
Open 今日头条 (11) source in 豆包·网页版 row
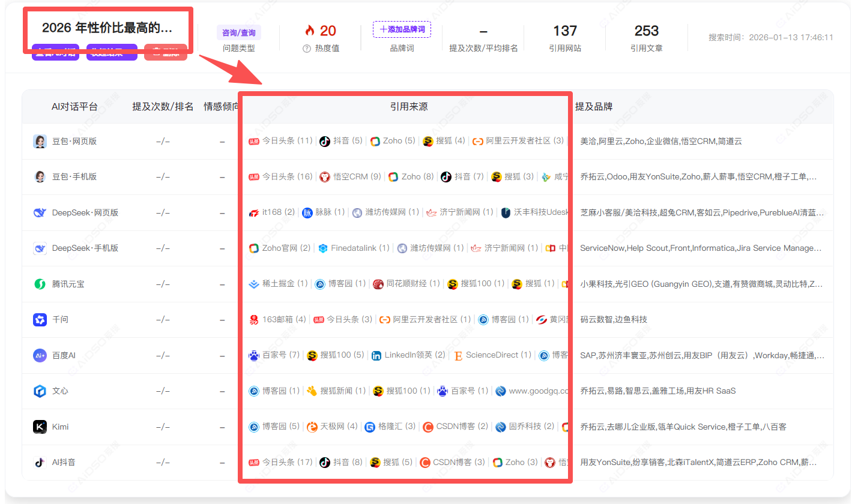pos(280,141)
